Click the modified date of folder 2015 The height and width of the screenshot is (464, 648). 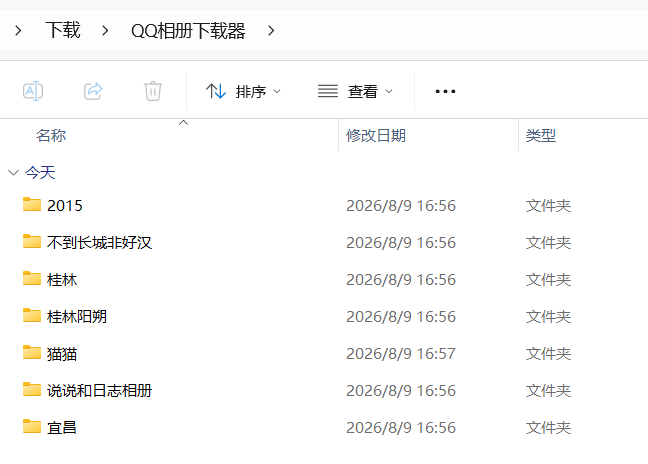[401, 206]
